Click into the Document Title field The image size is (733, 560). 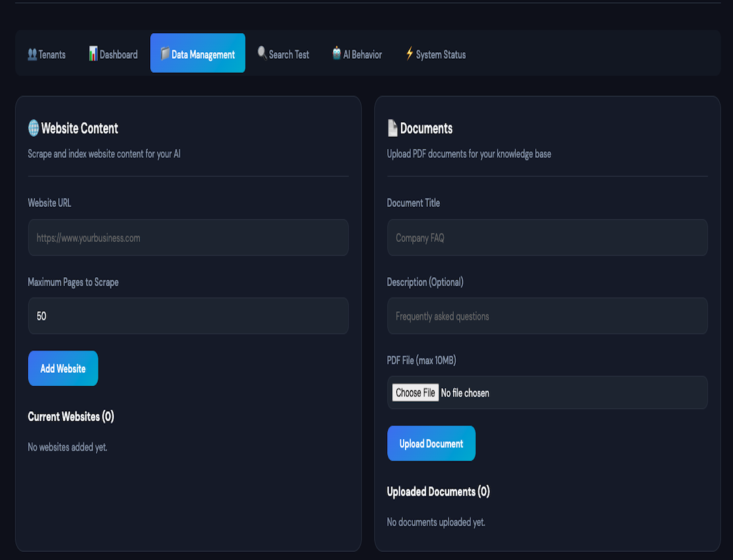pyautogui.click(x=547, y=238)
